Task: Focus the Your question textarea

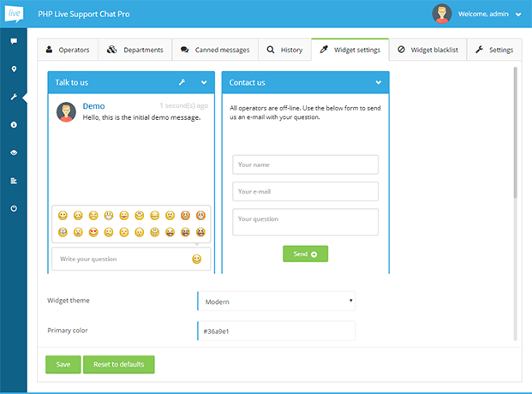Action: [305, 222]
